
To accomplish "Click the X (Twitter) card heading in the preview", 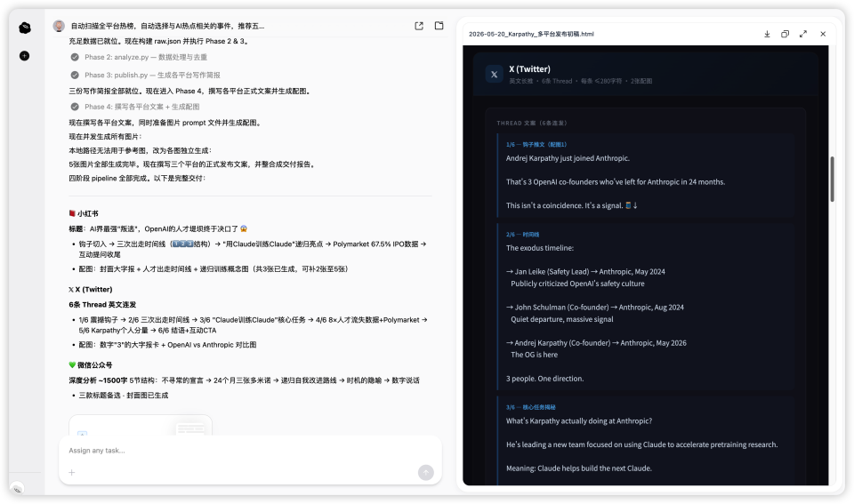I will point(529,69).
